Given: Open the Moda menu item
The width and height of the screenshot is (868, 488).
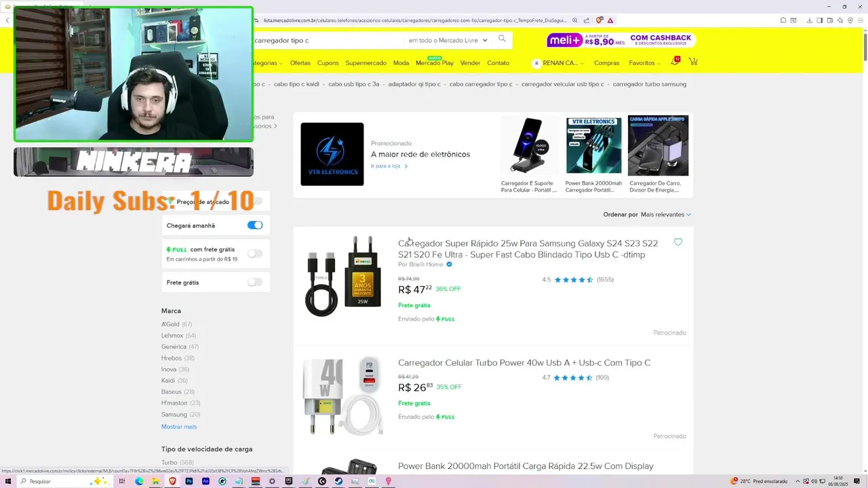Looking at the screenshot, I should point(401,63).
